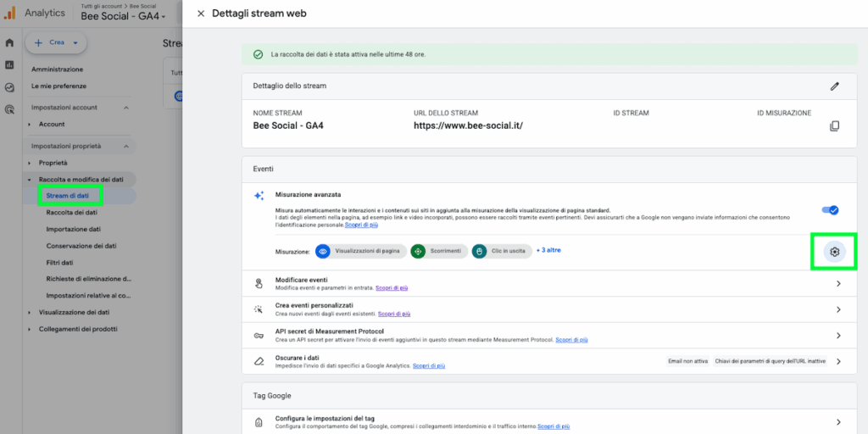Open Scopri di più under Misurazione avanzata
This screenshot has width=868, height=434.
[x=361, y=225]
